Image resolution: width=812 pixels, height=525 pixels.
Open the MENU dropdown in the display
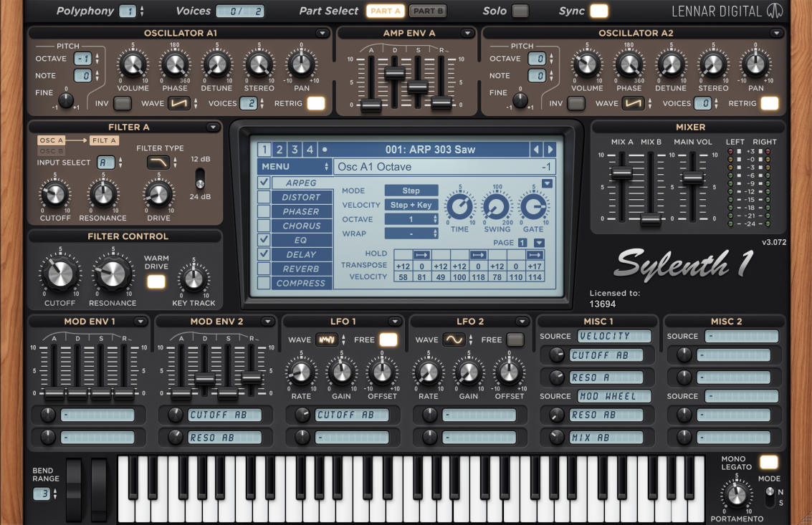pos(294,167)
